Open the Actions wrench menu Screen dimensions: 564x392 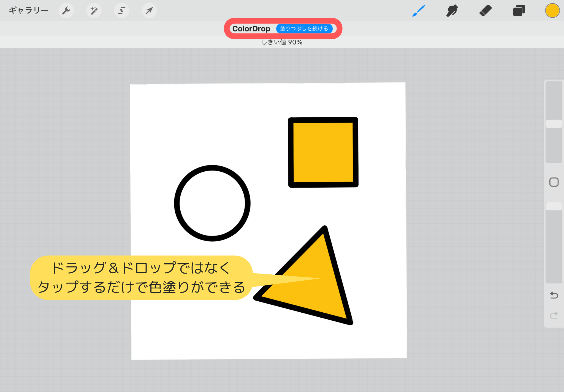click(x=66, y=11)
